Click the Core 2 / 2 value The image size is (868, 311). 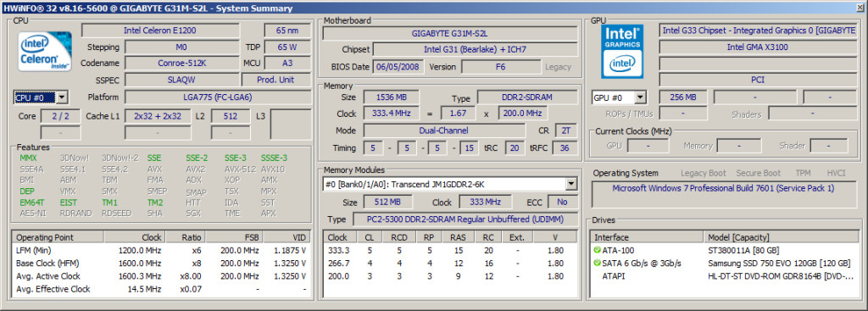pyautogui.click(x=60, y=116)
